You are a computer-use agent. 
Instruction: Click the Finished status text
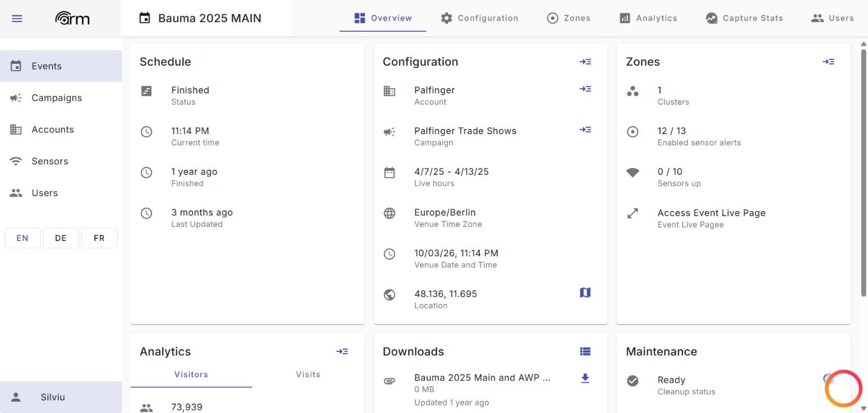pos(190,90)
